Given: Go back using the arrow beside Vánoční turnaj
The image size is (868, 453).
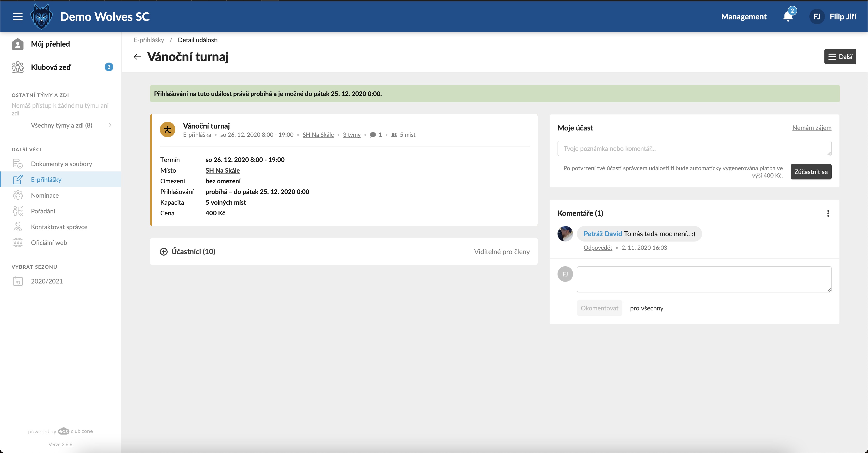Looking at the screenshot, I should click(x=137, y=57).
